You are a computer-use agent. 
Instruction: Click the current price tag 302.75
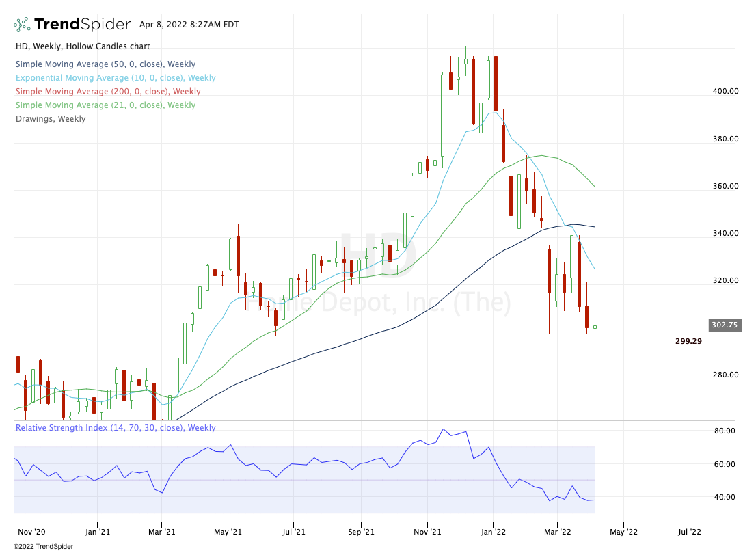pos(725,325)
